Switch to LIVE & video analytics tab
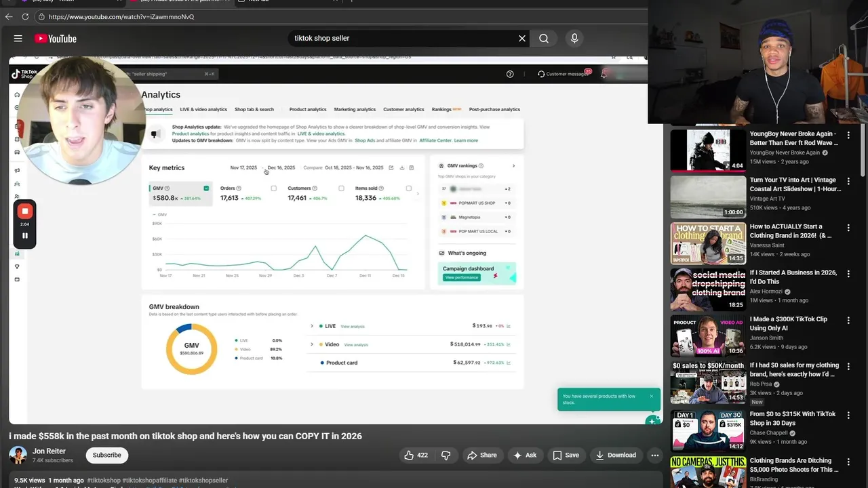The height and width of the screenshot is (488, 868). [x=203, y=109]
